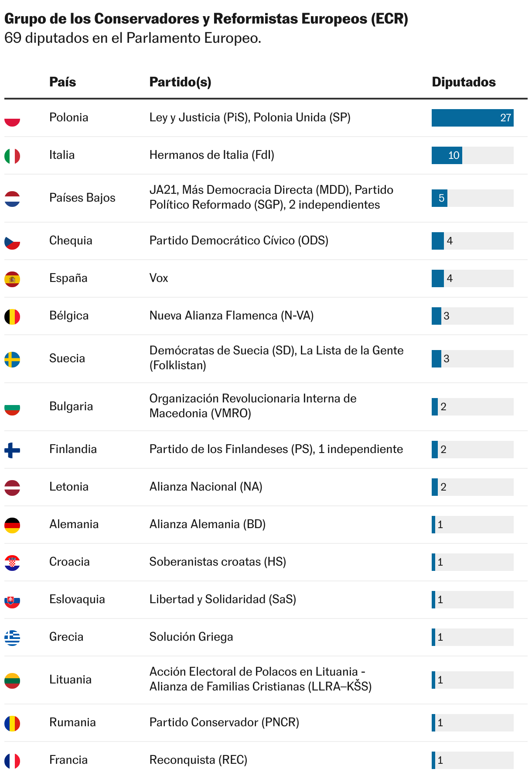
Task: Select the Lituania country name
Action: click(x=70, y=680)
